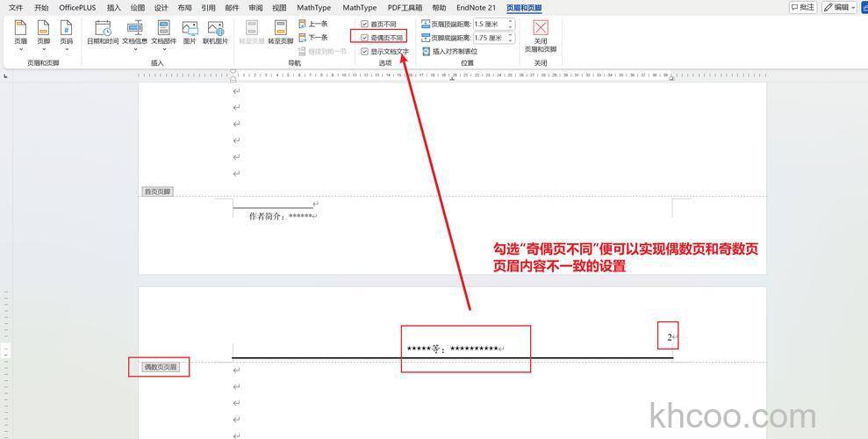Switch to the OfficePLUS tab
Image resolution: width=868 pixels, height=439 pixels.
pos(77,8)
